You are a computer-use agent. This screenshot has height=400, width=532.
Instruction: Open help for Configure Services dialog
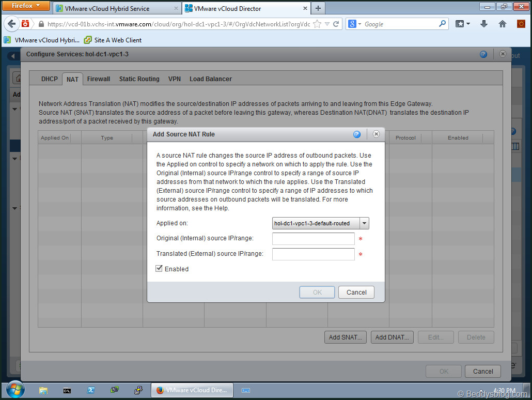(x=483, y=54)
